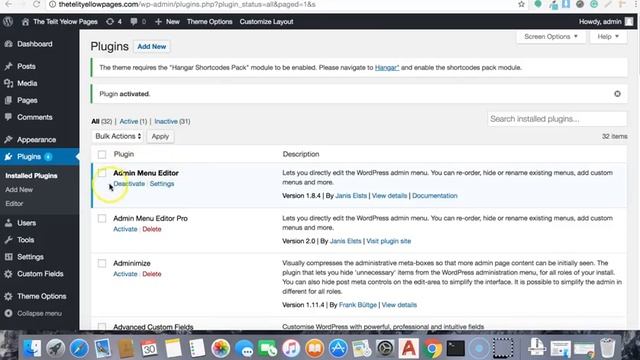Open Settings in the sidebar menu
640x360 pixels.
[30, 257]
